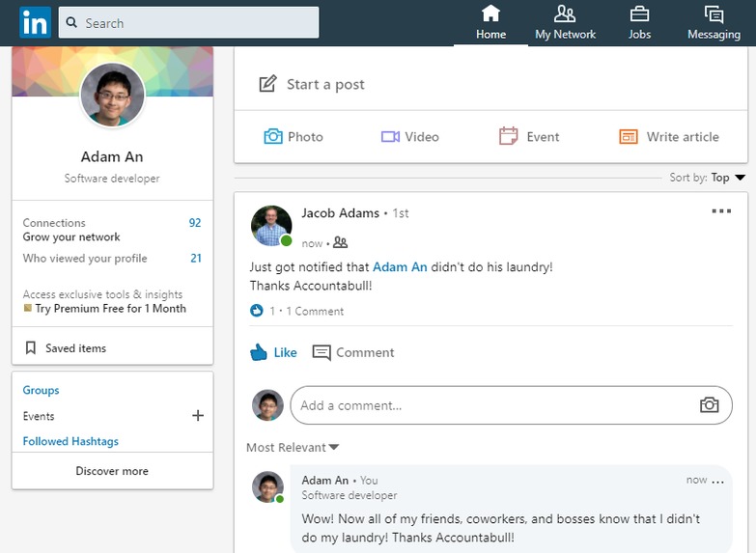Focus the Search input field
Viewport: 756px width, 553px height.
point(188,22)
